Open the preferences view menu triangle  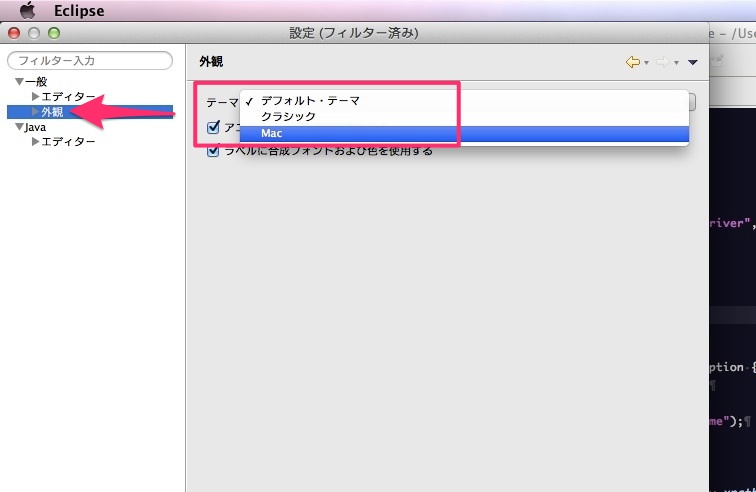tap(693, 62)
